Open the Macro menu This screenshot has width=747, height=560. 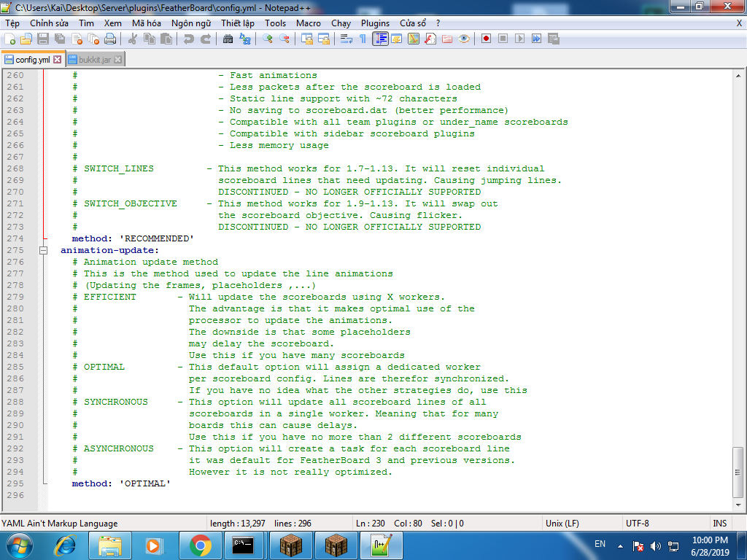point(309,23)
